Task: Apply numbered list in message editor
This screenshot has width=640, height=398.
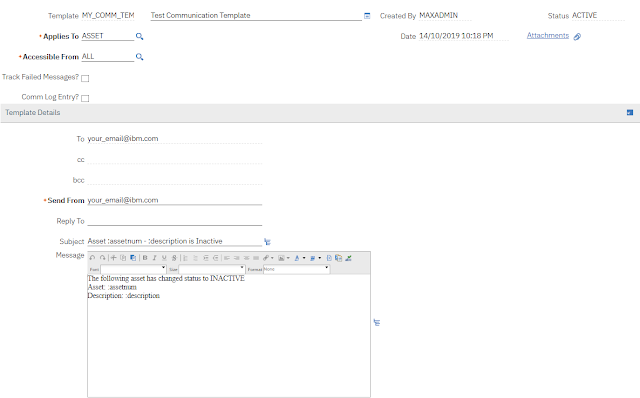Action: coord(185,258)
